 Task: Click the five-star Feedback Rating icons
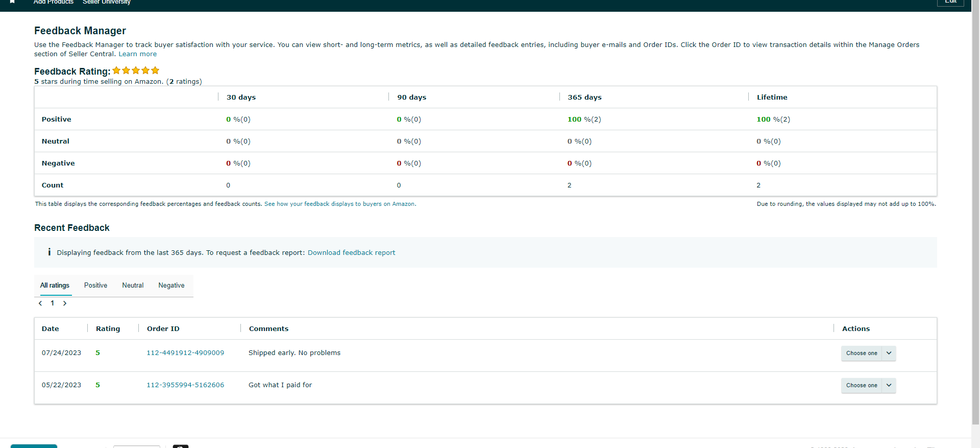coord(136,70)
